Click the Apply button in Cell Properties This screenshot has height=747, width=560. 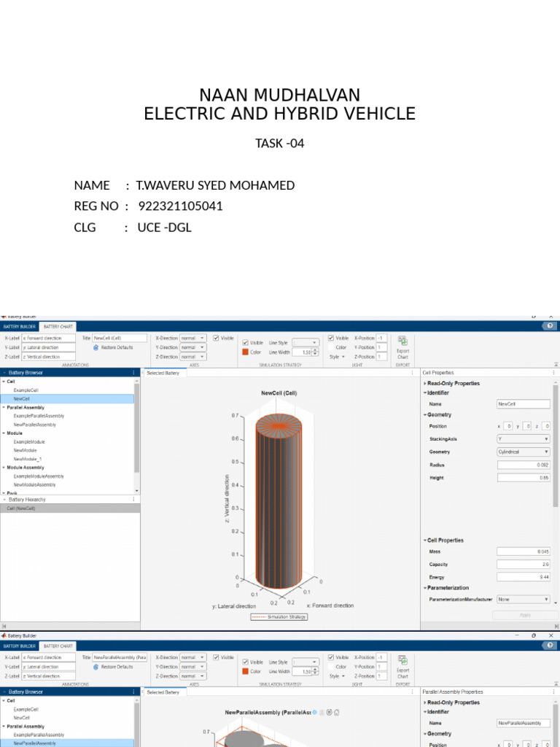pos(525,615)
